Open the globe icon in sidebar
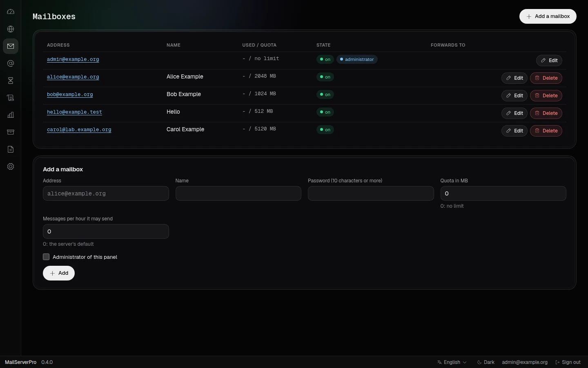588x368 pixels. click(x=11, y=29)
